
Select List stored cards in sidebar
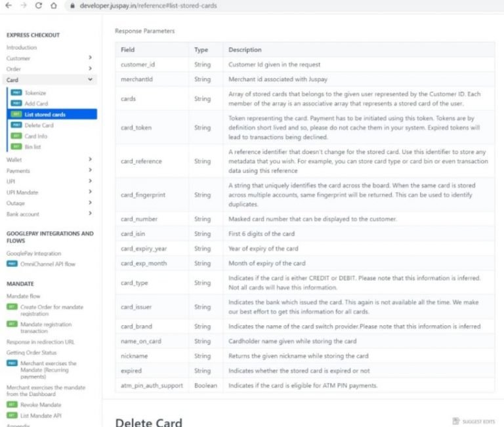[45, 115]
